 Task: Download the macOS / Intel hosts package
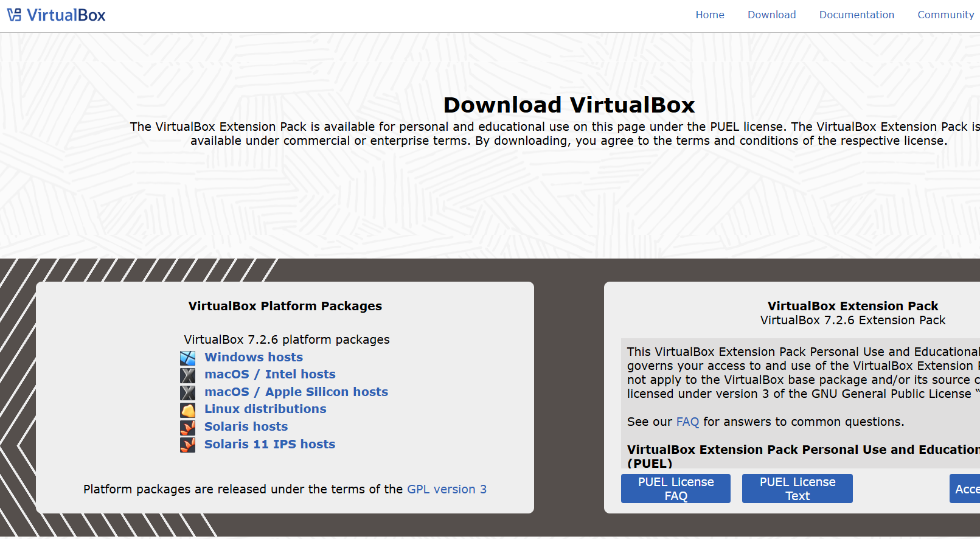(x=270, y=374)
